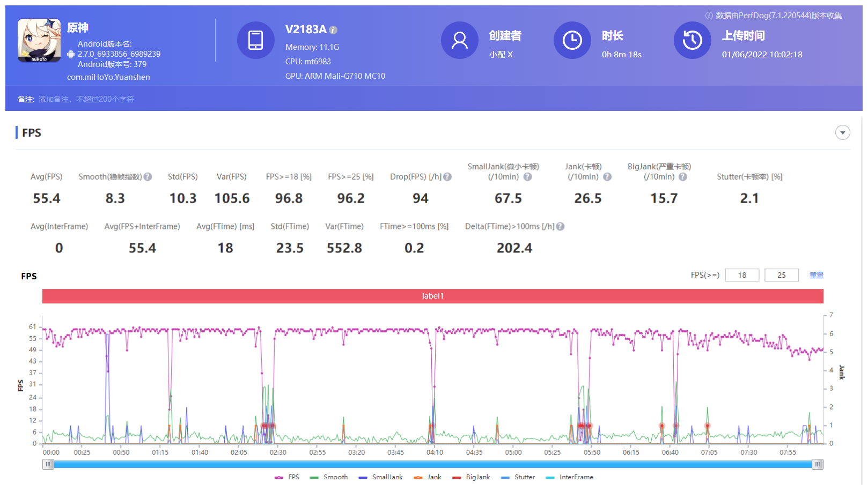Click the 原神 game icon
868x490 pixels.
tap(39, 40)
